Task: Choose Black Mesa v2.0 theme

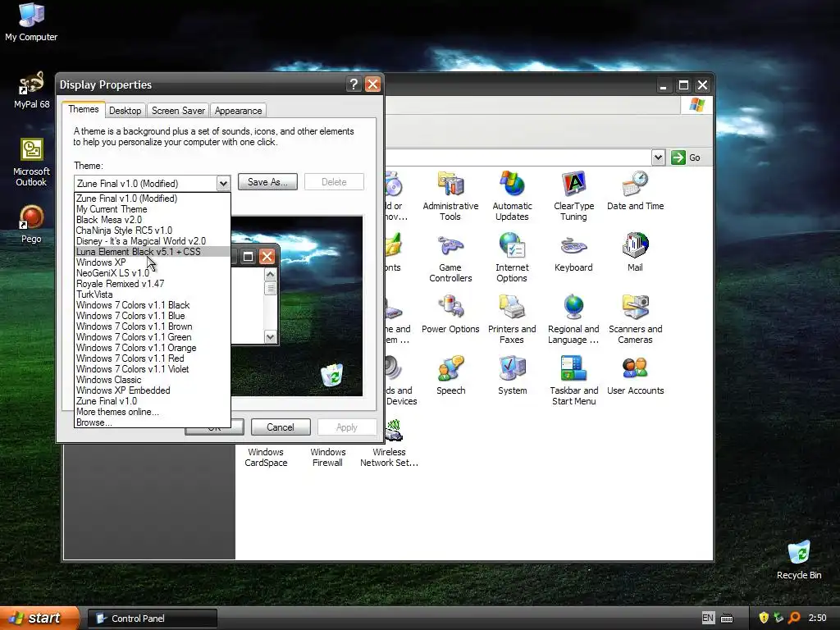Action: point(153,220)
